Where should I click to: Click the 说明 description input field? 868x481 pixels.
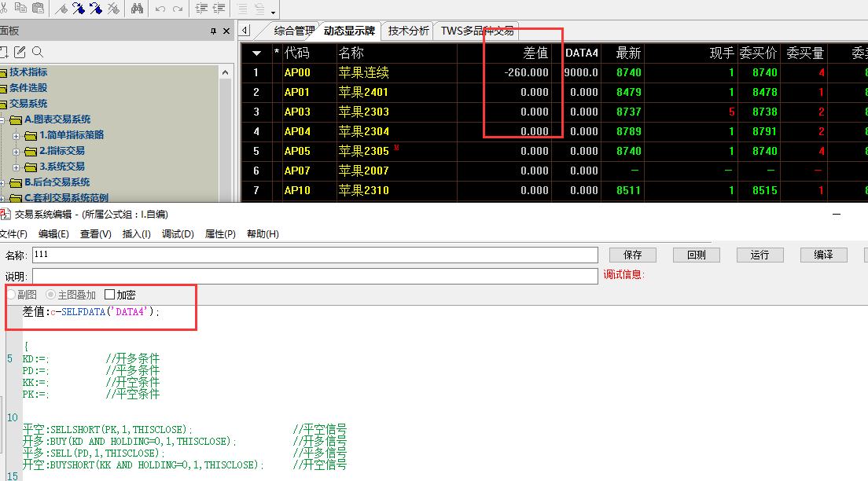[315, 276]
